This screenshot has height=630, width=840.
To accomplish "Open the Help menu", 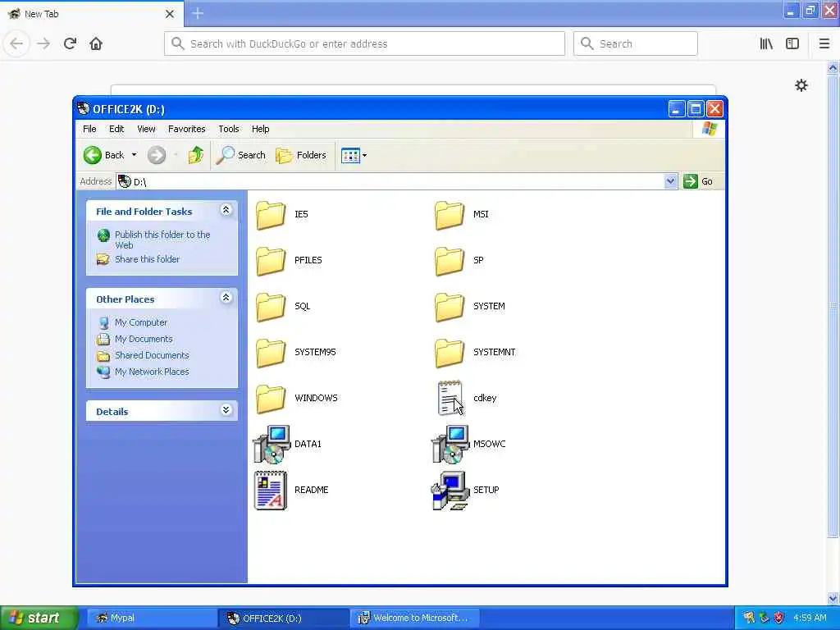I will pos(260,129).
